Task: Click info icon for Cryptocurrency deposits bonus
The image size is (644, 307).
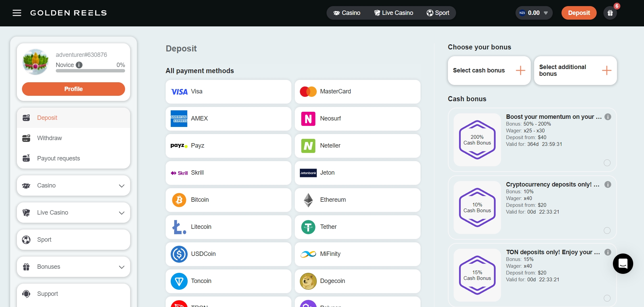Action: (607, 184)
